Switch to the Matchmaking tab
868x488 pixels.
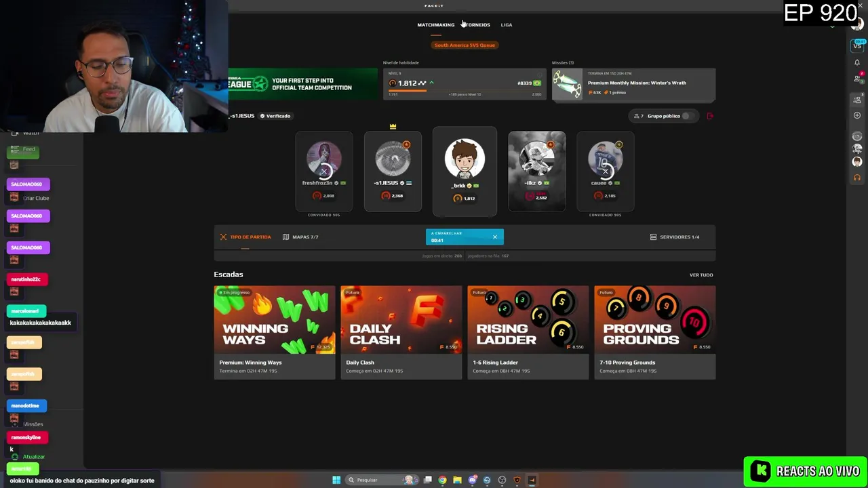click(x=435, y=25)
